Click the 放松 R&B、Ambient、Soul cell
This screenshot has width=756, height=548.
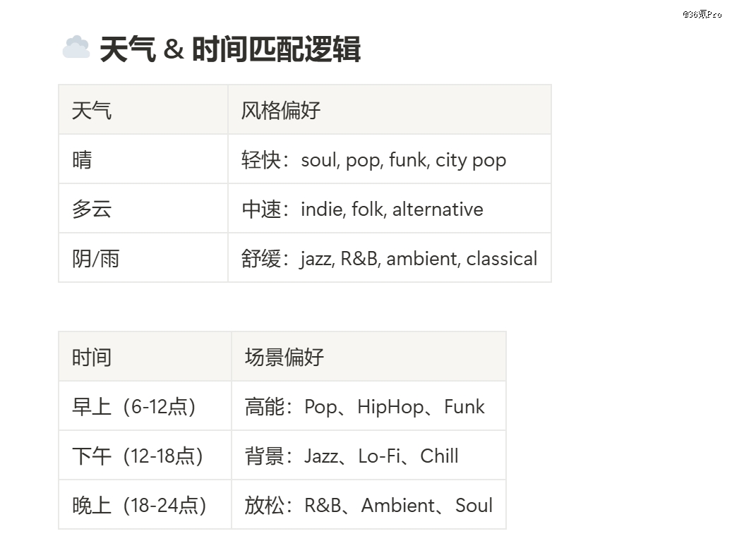click(x=368, y=506)
